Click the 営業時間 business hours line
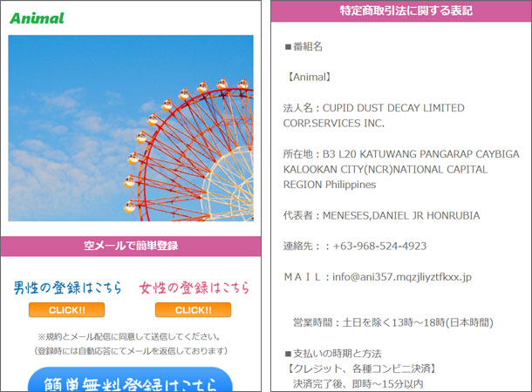This screenshot has height=392, width=532. [393, 322]
